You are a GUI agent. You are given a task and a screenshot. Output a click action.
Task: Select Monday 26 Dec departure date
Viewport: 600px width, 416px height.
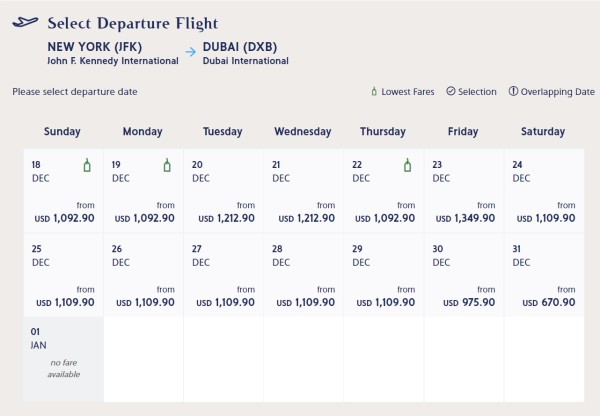[143, 275]
